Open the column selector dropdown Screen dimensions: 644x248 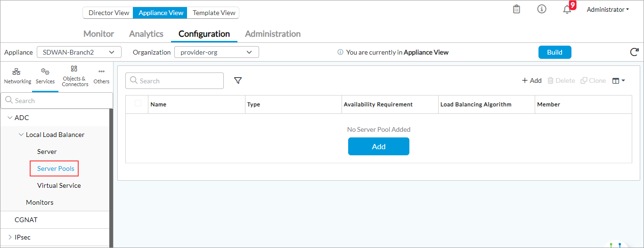click(619, 81)
